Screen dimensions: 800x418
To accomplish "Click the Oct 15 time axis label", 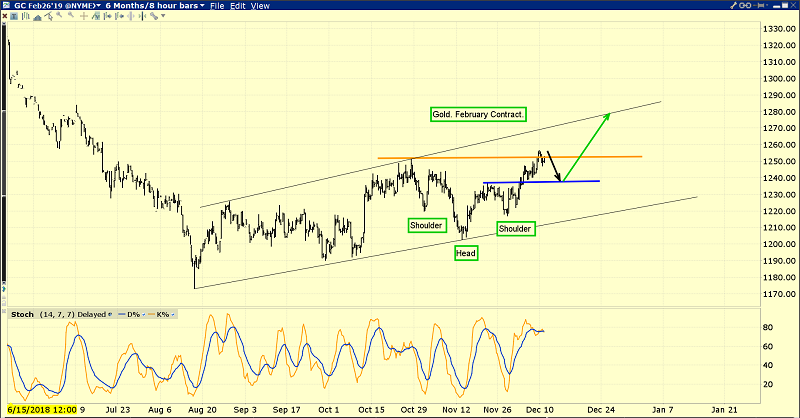I will pos(371,410).
